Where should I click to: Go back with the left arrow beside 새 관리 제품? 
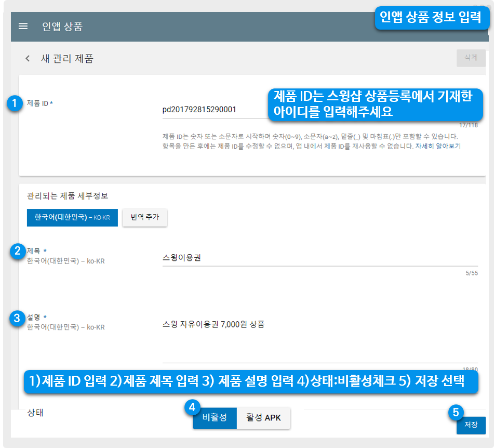tap(28, 58)
